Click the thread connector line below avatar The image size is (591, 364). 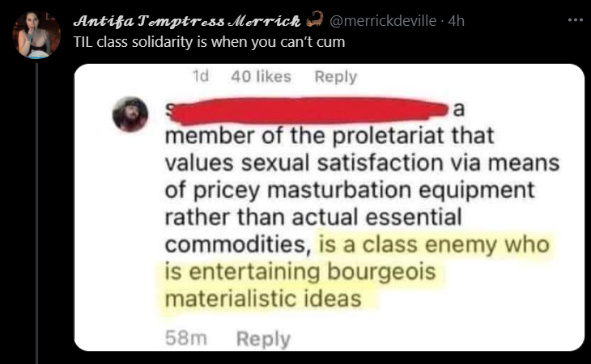click(x=37, y=213)
